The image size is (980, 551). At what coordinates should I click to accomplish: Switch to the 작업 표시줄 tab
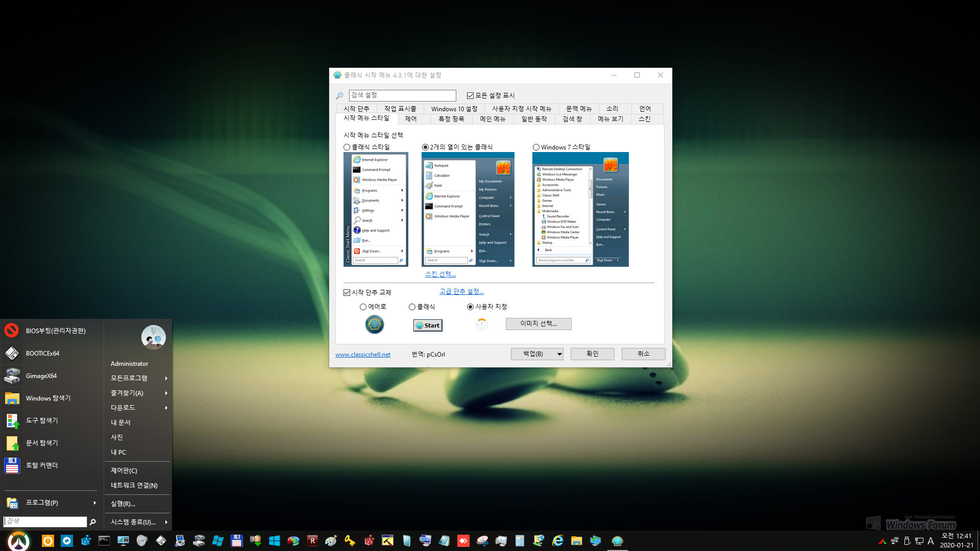pyautogui.click(x=400, y=109)
